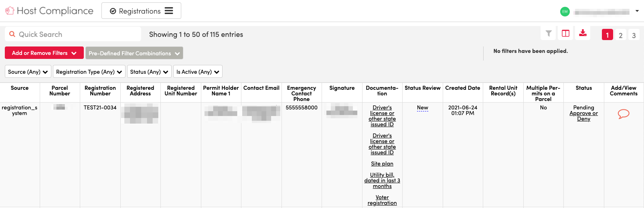Click the green EM user avatar
The image size is (644, 208).
click(565, 12)
